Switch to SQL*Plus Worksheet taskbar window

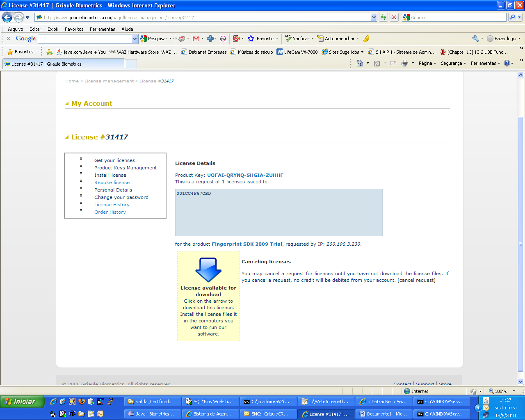210,402
